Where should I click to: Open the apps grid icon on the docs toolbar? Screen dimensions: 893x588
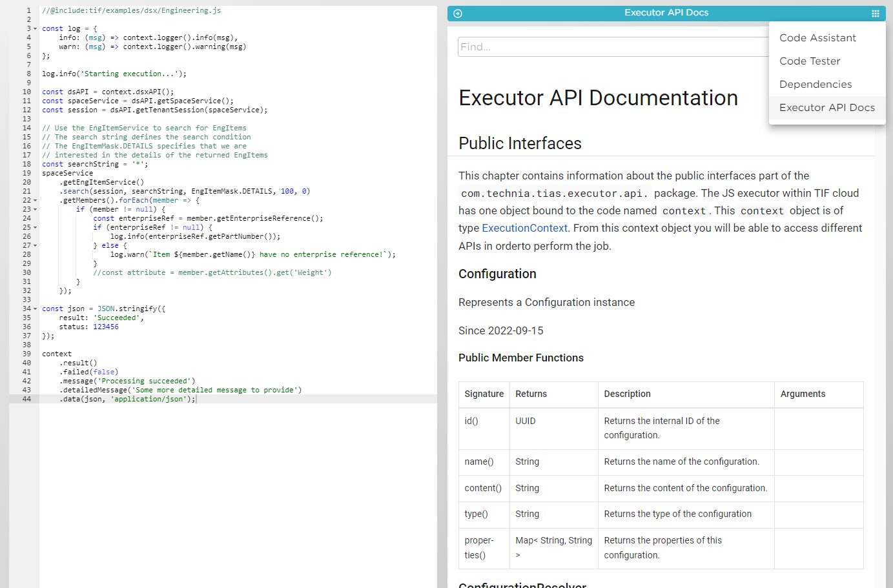pos(876,13)
